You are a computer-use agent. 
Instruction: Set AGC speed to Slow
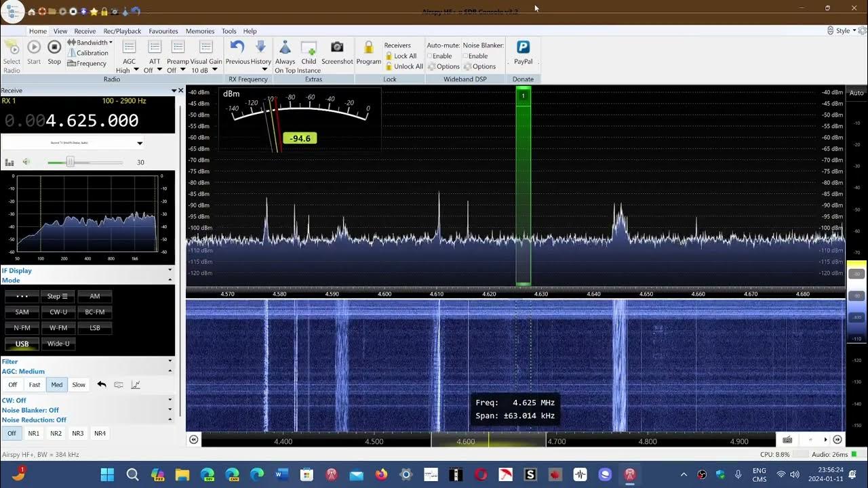tap(79, 384)
